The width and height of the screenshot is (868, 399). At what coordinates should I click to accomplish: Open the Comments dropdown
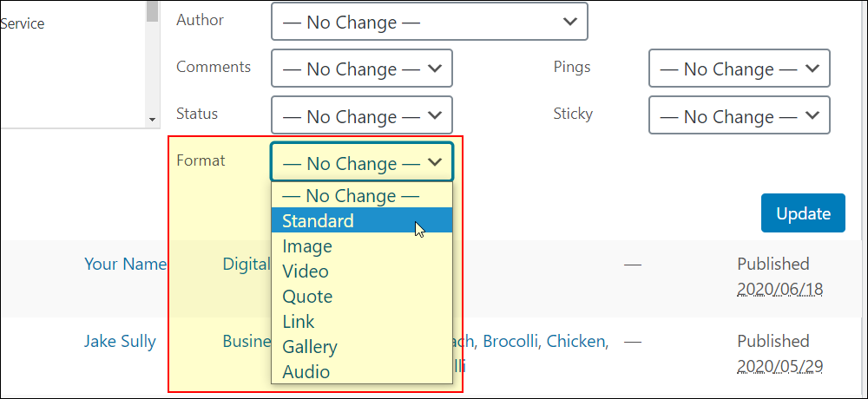click(361, 68)
